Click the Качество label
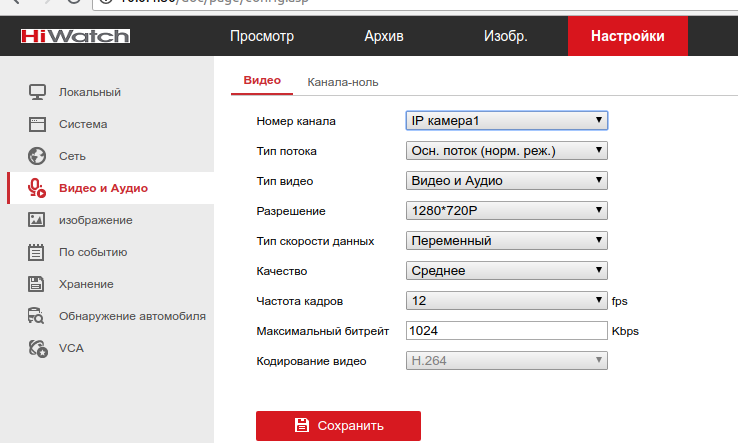This screenshot has height=443, width=738. [281, 271]
